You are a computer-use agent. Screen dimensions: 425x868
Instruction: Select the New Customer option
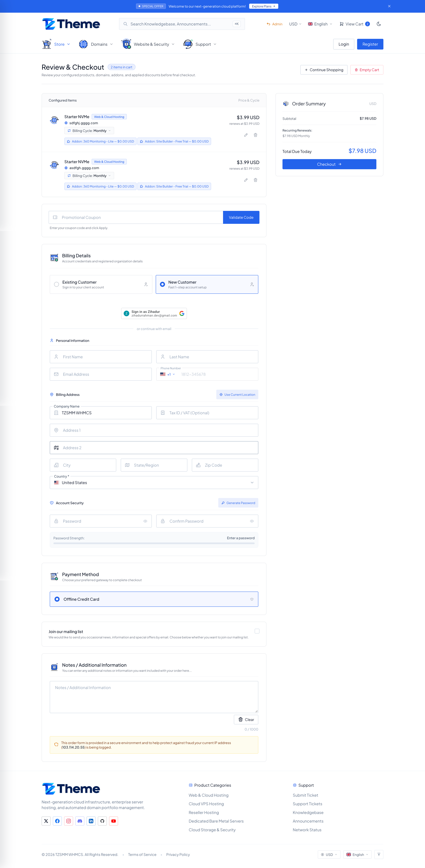click(x=207, y=284)
